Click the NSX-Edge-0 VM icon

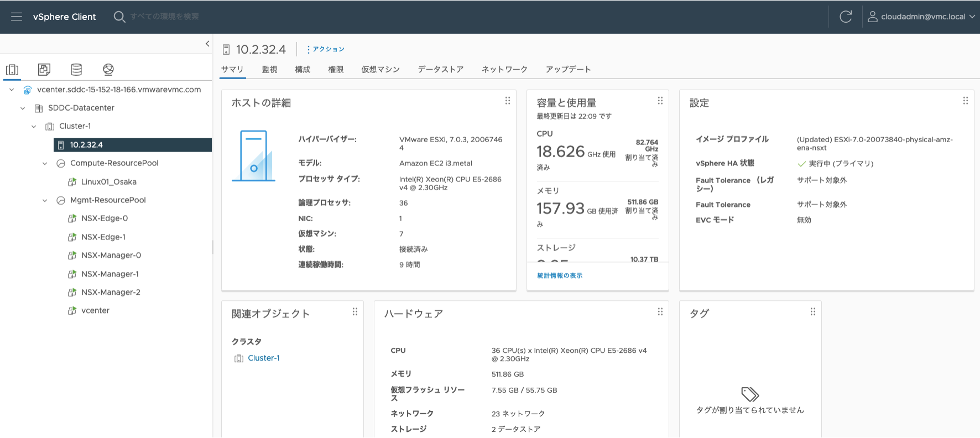point(72,219)
